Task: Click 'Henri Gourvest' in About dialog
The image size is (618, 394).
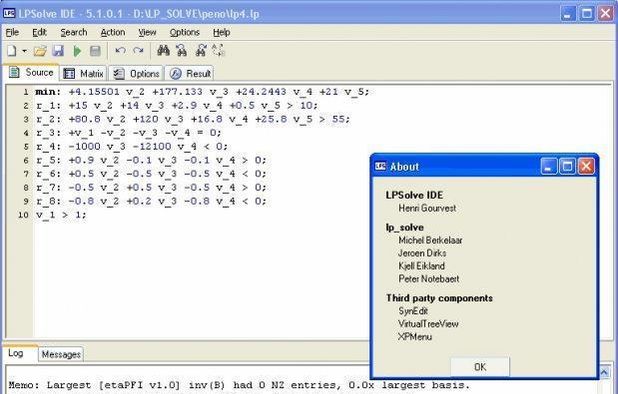Action: click(427, 208)
